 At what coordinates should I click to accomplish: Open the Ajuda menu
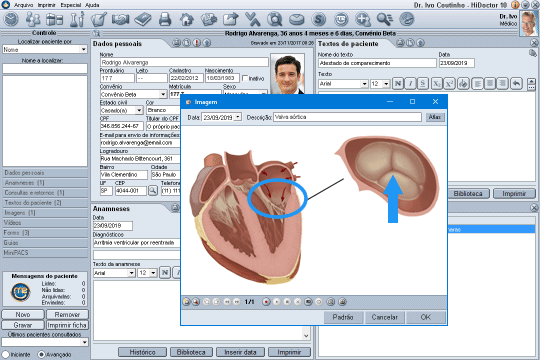(x=92, y=5)
